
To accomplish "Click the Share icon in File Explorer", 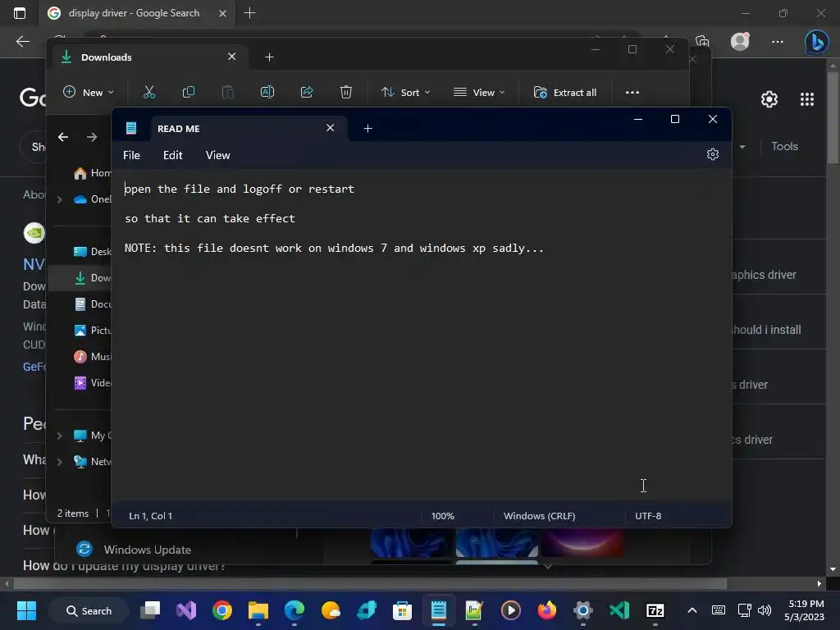I will (307, 92).
